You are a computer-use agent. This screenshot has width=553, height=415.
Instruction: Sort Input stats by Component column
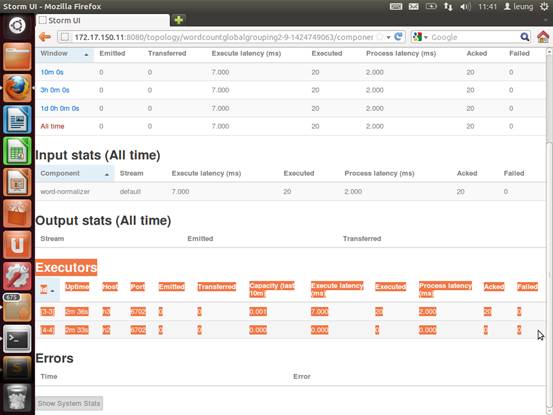coord(74,173)
